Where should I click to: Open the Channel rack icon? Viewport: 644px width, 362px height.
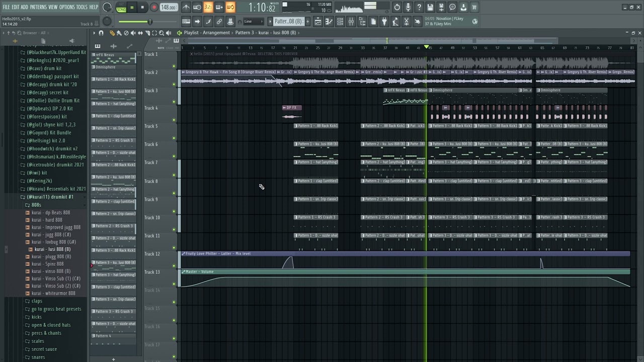340,21
